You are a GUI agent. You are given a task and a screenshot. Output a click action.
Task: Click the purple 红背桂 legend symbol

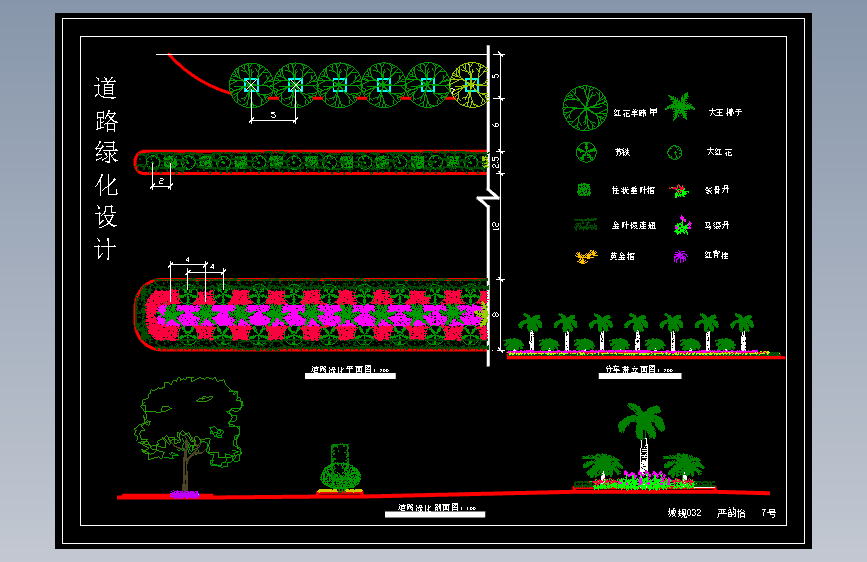[680, 256]
